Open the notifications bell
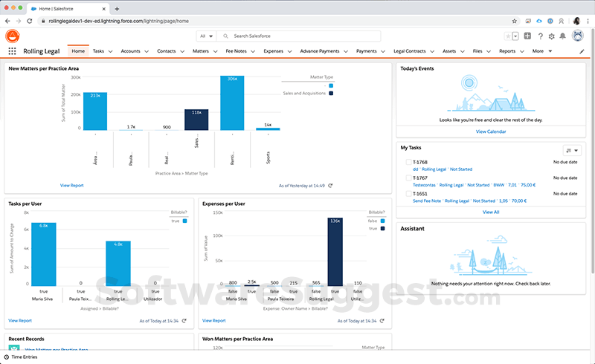This screenshot has height=364, width=595. pos(563,36)
